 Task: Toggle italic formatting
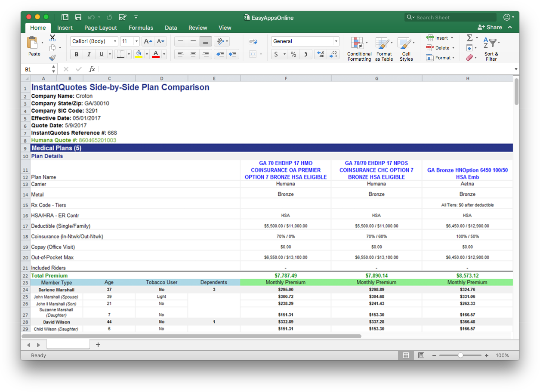[89, 54]
